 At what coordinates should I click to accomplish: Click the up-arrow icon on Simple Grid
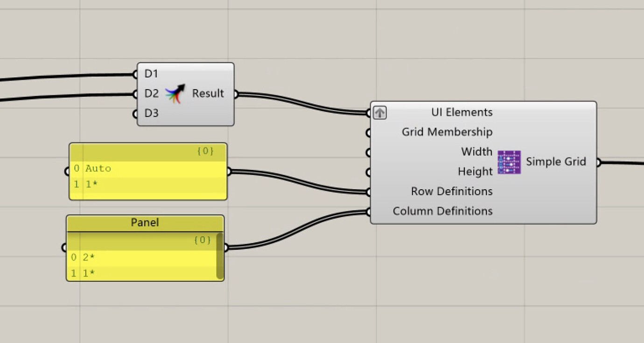click(379, 113)
